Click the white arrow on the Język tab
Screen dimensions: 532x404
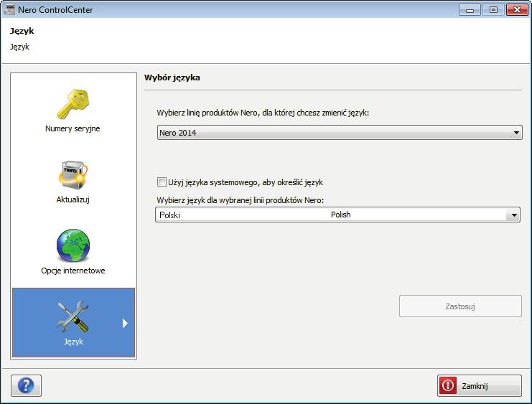pyautogui.click(x=125, y=323)
